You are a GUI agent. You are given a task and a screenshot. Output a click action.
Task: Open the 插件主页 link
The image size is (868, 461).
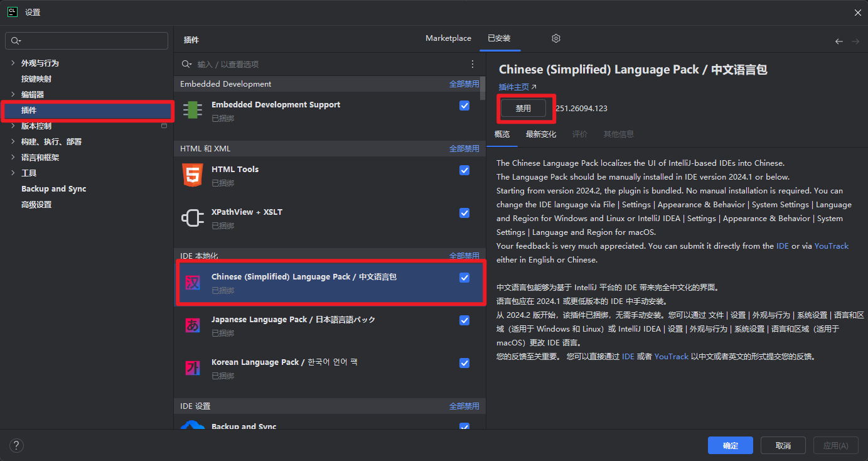(x=518, y=87)
